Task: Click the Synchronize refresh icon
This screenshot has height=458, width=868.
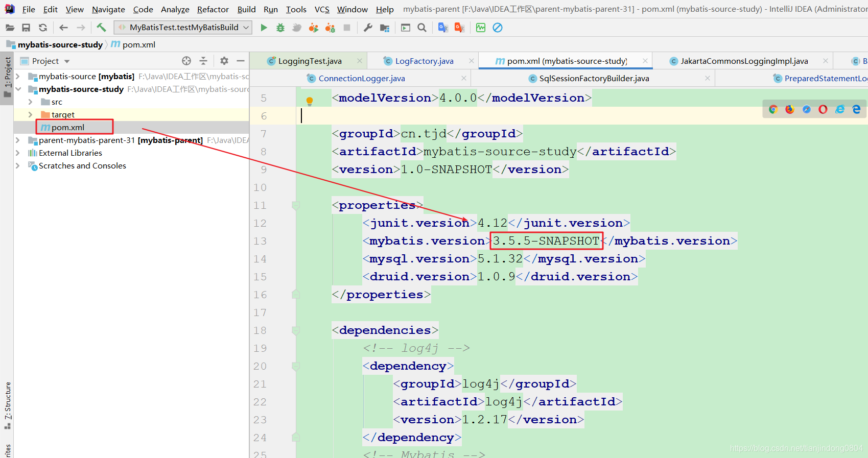Action: tap(43, 28)
